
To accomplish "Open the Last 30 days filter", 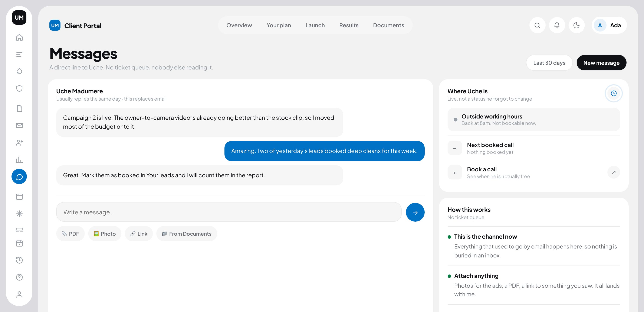I will tap(549, 63).
